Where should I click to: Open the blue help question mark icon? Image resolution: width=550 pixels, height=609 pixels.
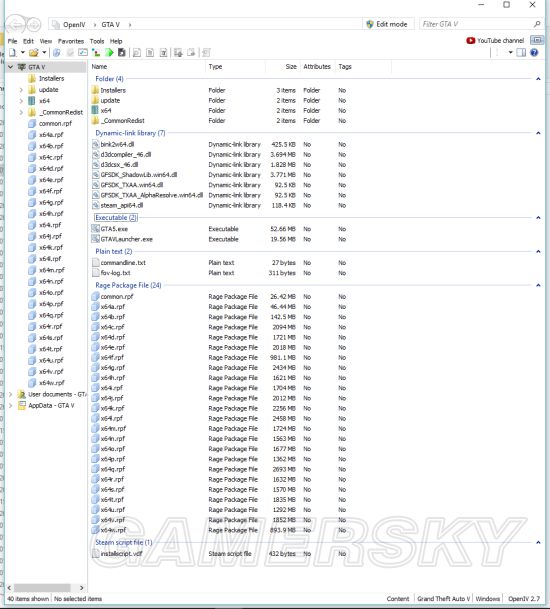pyautogui.click(x=534, y=52)
